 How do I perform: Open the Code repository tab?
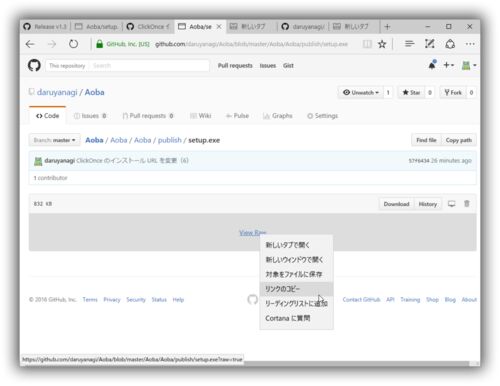(48, 116)
